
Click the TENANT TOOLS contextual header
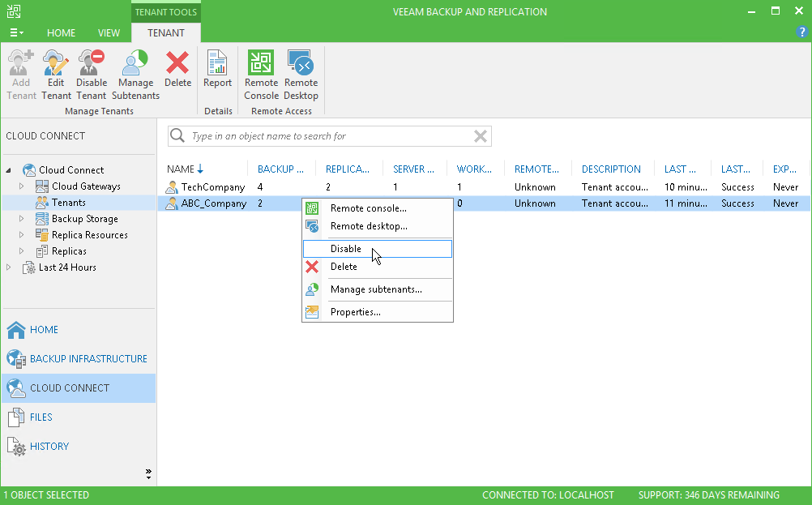165,12
